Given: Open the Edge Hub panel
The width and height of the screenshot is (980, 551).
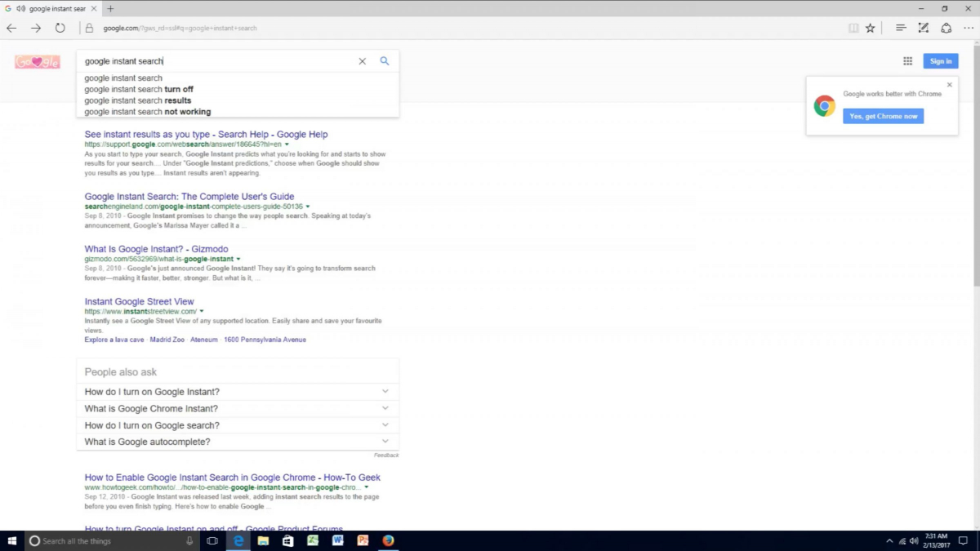Looking at the screenshot, I should click(x=901, y=28).
